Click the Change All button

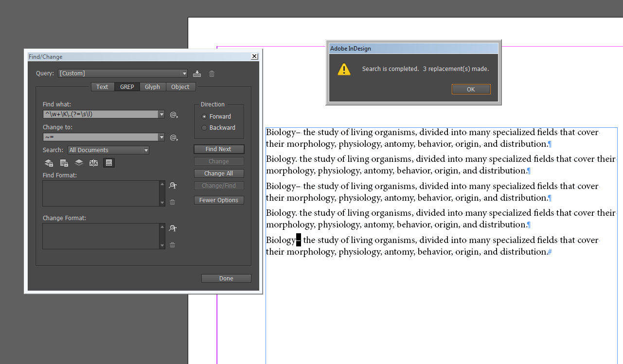tap(219, 173)
